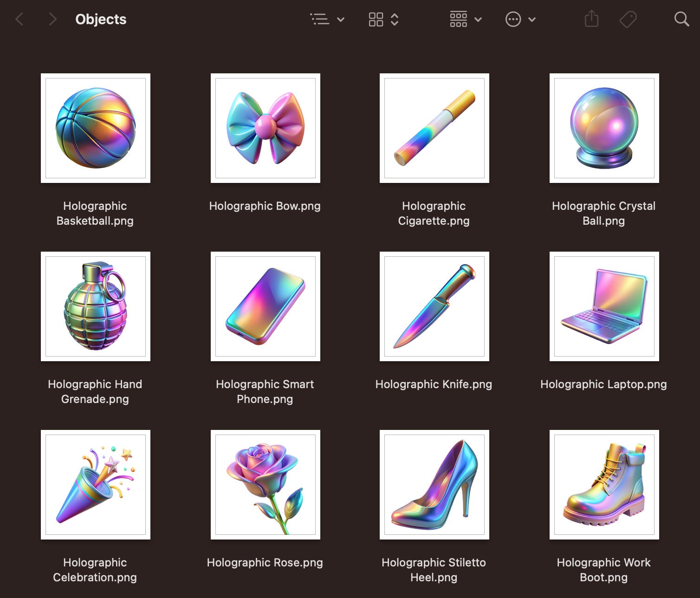700x598 pixels.
Task: Click the forward navigation arrow
Action: pos(52,19)
